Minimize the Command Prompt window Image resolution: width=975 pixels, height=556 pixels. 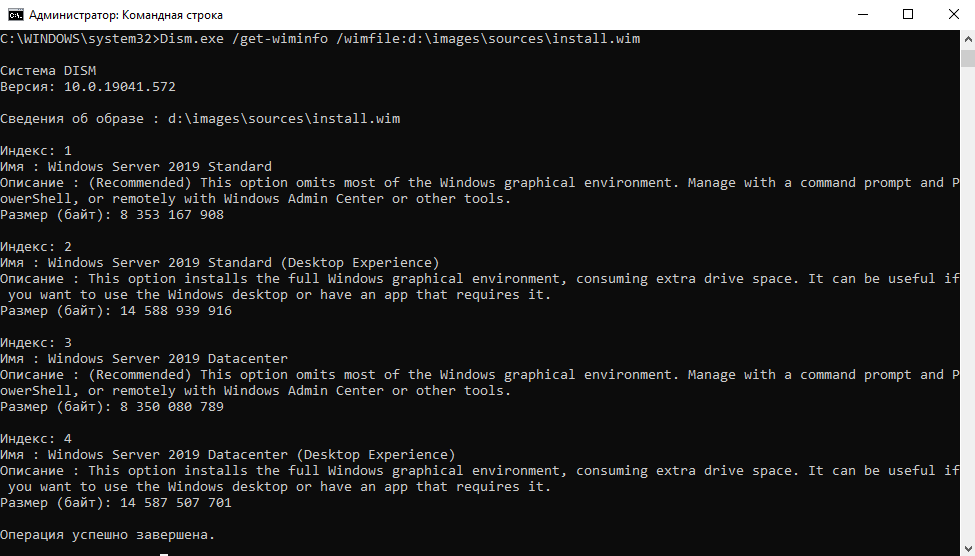[x=862, y=14]
